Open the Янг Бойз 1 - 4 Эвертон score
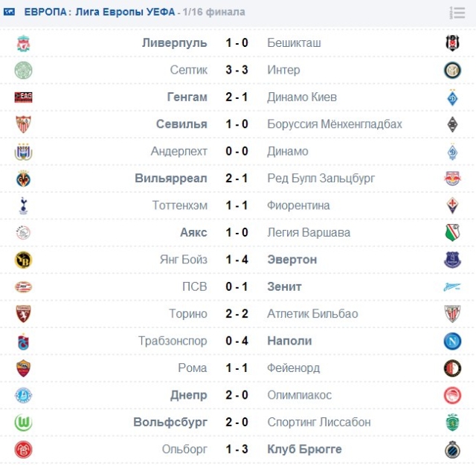Image resolution: width=476 pixels, height=465 pixels. point(237,260)
